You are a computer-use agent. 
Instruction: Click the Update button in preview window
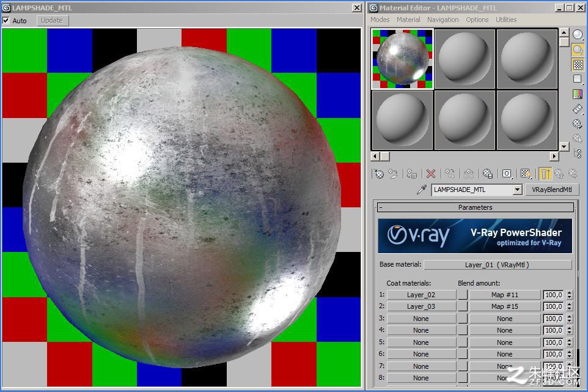coord(52,20)
